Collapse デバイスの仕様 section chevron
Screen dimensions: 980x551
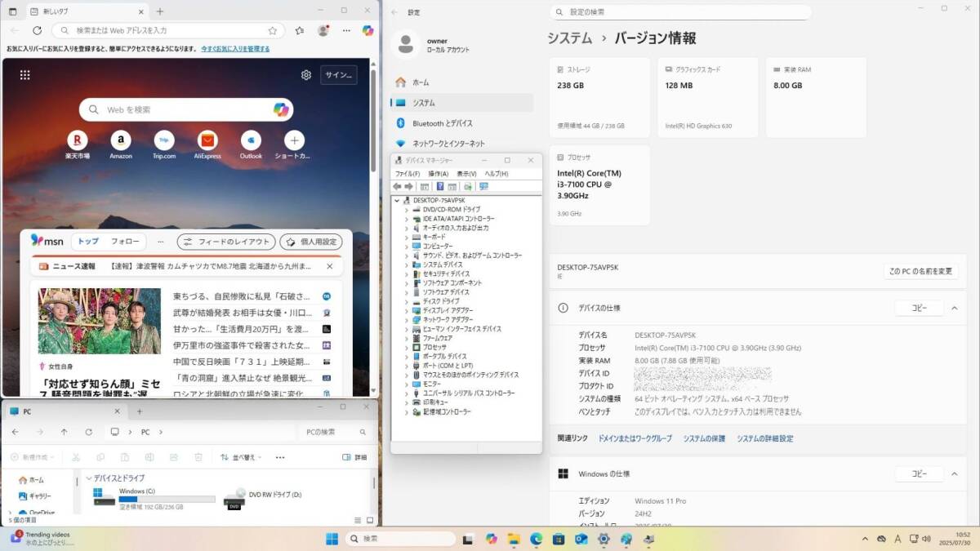953,308
